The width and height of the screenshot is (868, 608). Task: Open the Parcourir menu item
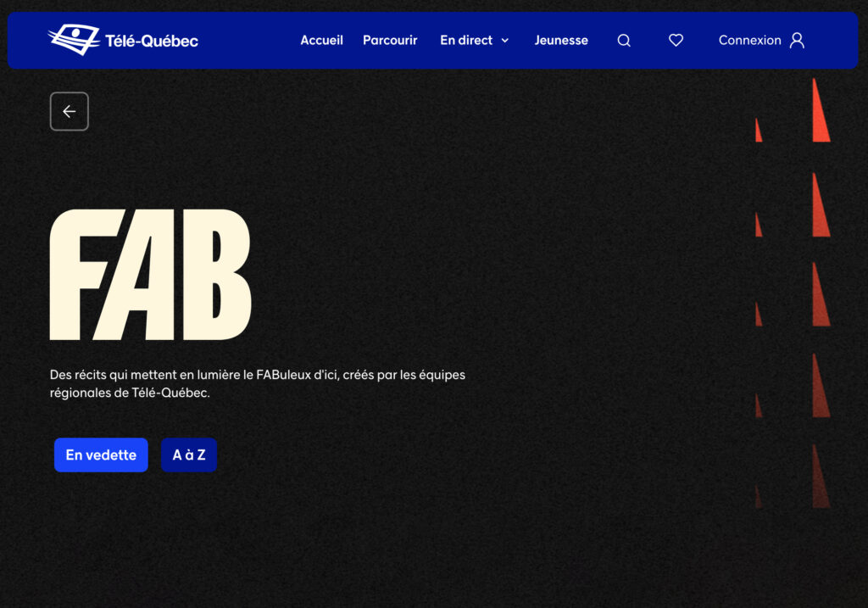click(390, 41)
